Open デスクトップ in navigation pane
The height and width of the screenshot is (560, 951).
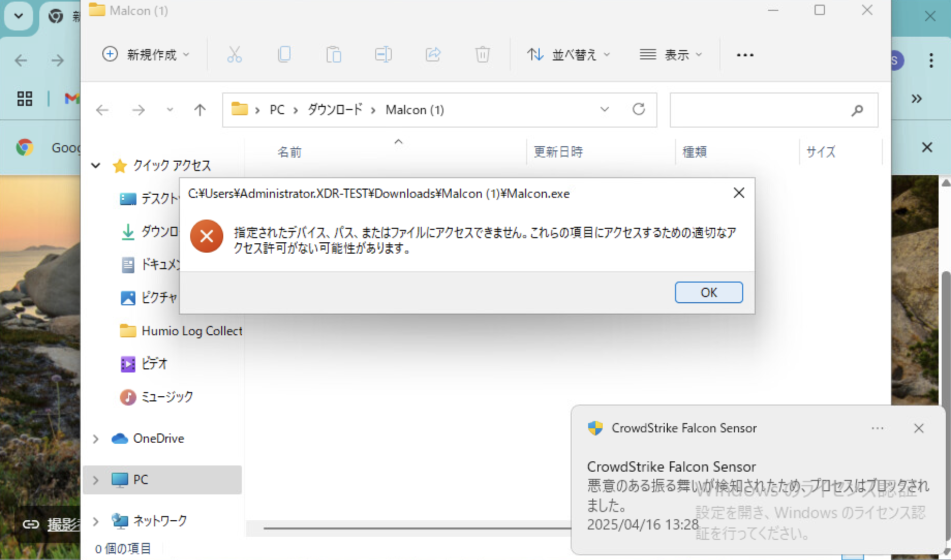pyautogui.click(x=149, y=198)
